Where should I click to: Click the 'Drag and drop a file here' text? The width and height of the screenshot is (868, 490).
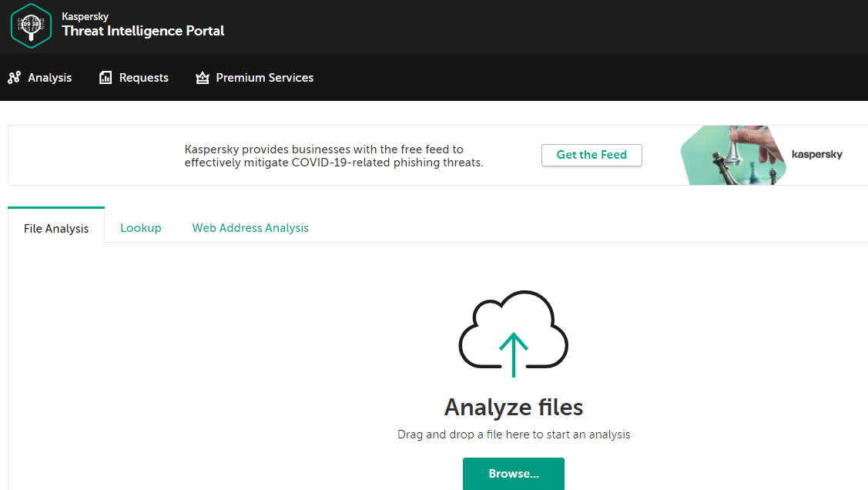pos(514,435)
